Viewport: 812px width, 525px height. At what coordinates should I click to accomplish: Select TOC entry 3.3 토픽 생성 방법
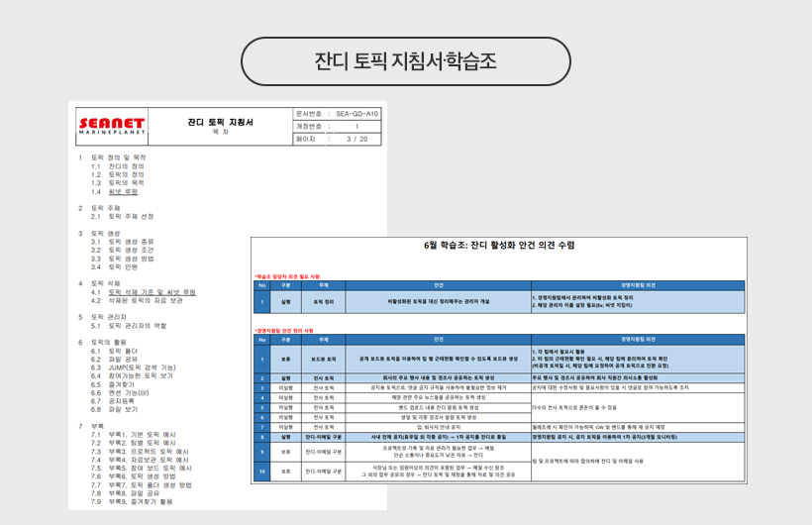(x=125, y=258)
